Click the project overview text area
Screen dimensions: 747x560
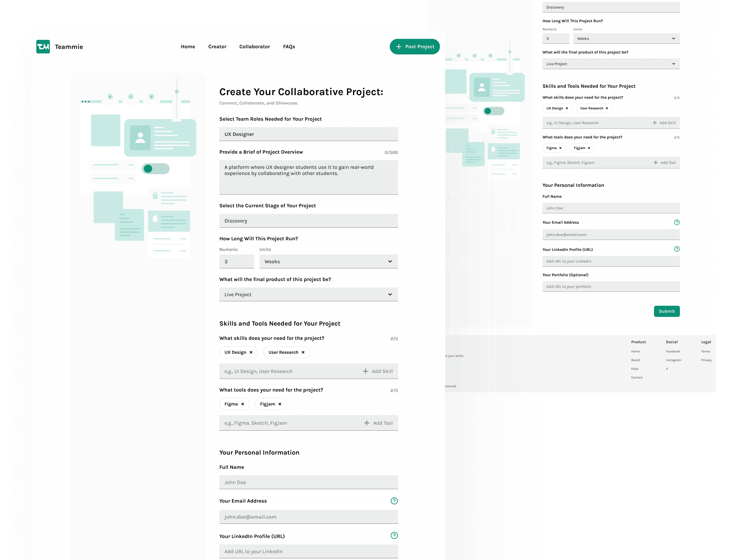pos(308,177)
